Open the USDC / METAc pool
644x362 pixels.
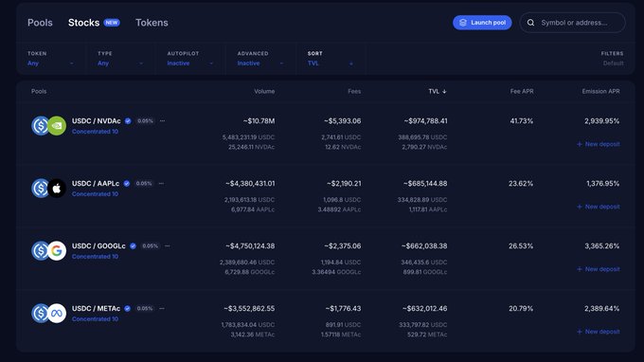click(96, 308)
